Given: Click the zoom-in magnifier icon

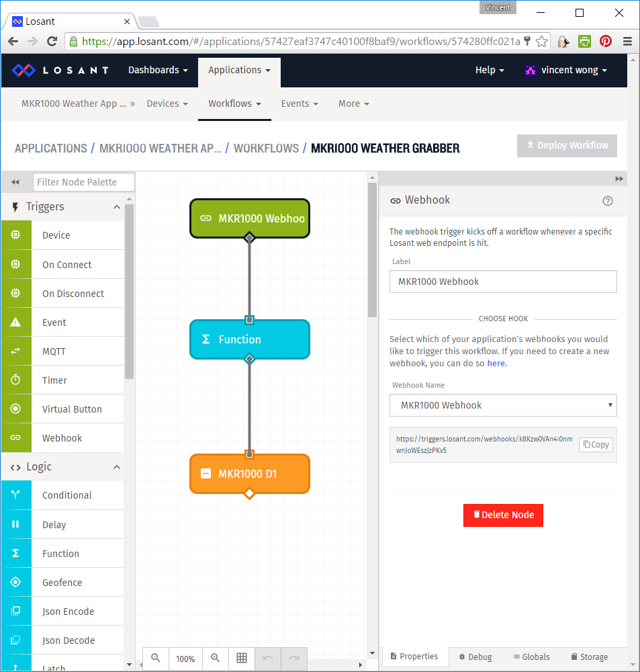Looking at the screenshot, I should pos(215,659).
